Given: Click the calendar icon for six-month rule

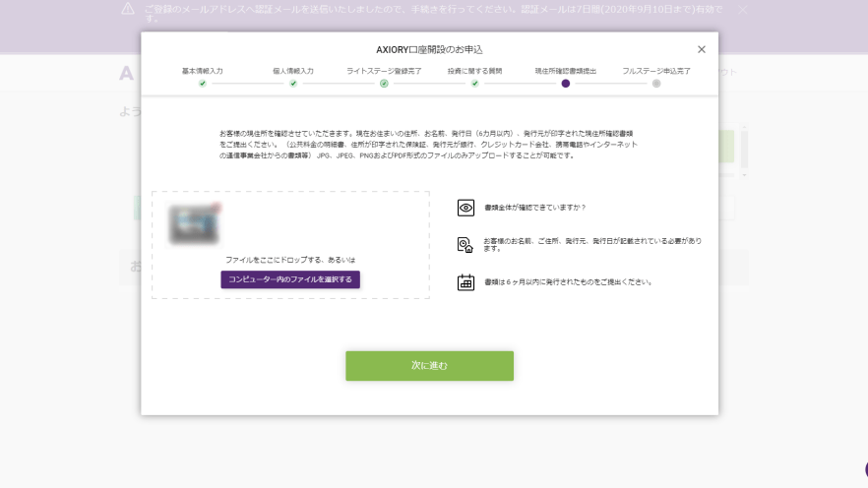Looking at the screenshot, I should [x=465, y=282].
